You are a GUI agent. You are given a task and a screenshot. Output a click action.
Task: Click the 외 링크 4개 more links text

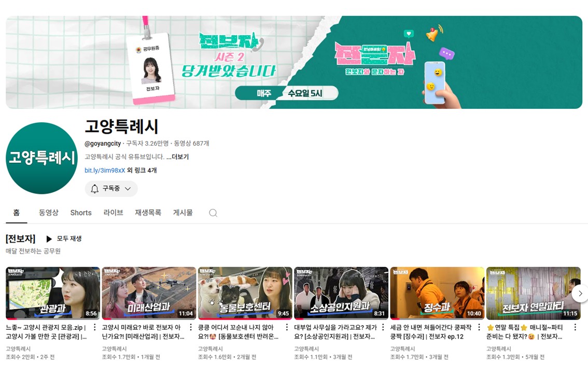click(x=142, y=170)
